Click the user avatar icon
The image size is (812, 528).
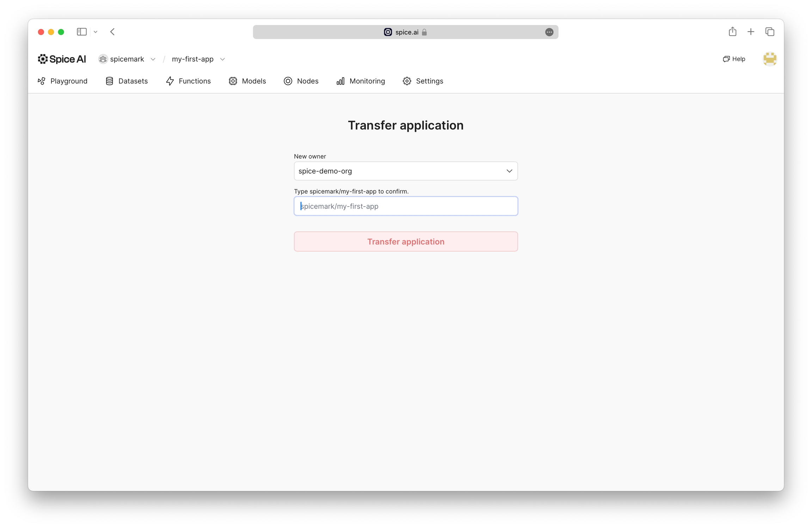click(x=769, y=59)
